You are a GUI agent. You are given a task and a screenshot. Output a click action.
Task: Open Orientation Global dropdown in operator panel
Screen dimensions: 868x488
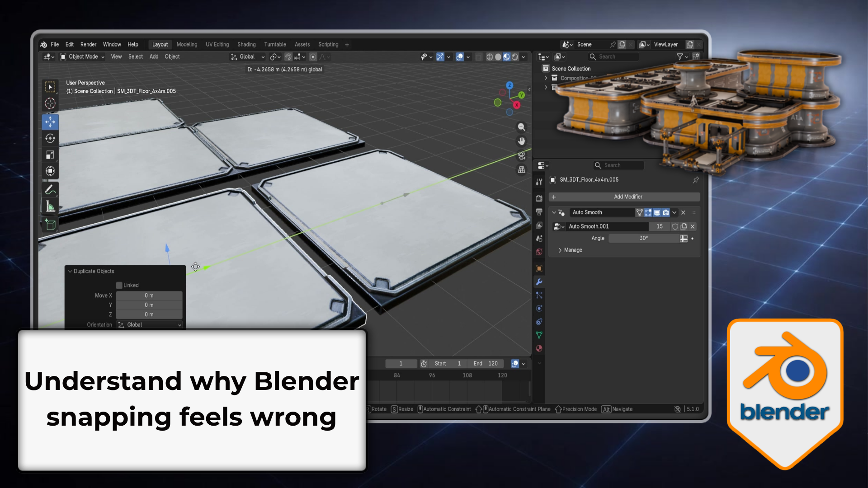(149, 325)
